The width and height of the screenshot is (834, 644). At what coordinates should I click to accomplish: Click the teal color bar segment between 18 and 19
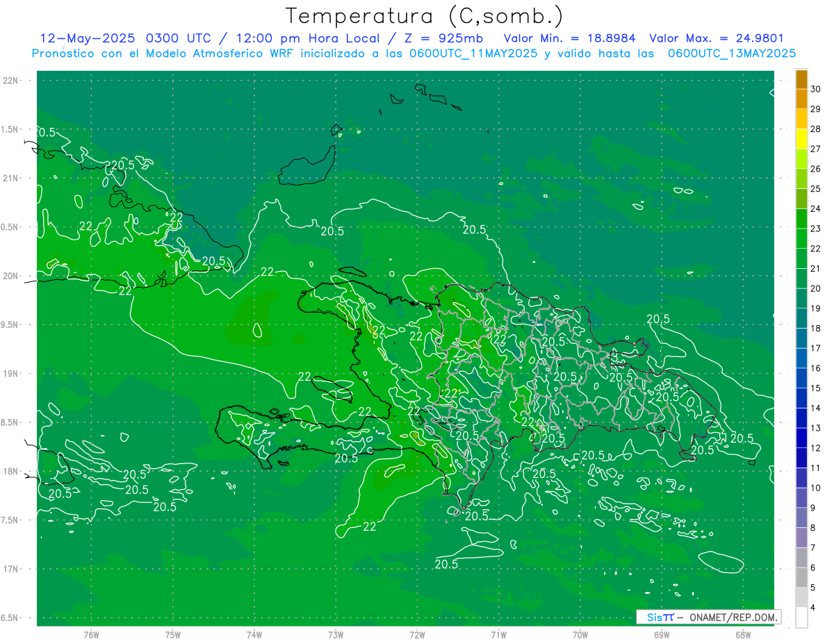801,318
